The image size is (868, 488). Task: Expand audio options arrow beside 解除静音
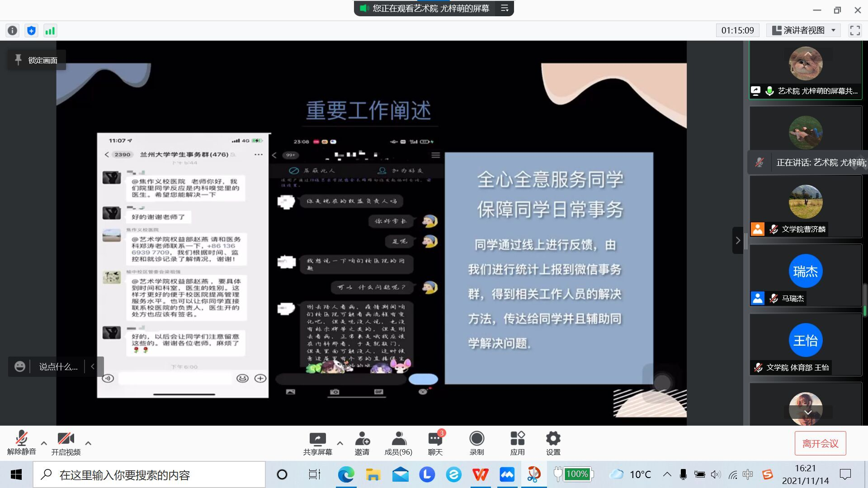click(44, 443)
